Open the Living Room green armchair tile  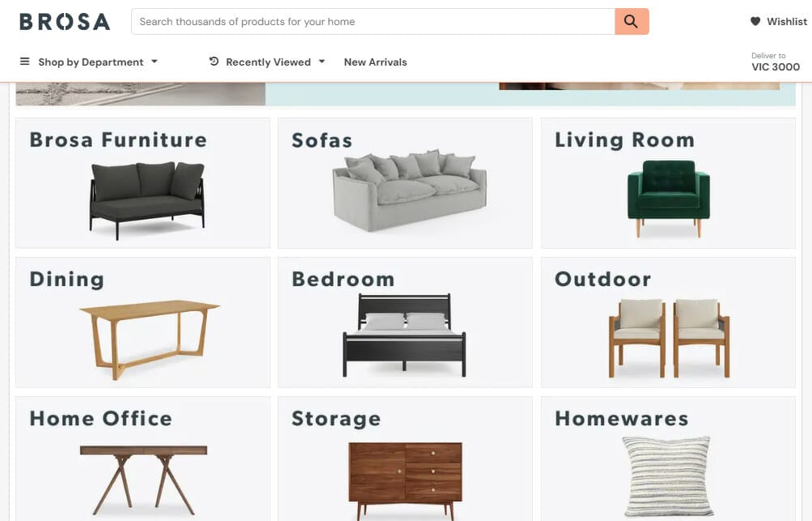pos(668,183)
